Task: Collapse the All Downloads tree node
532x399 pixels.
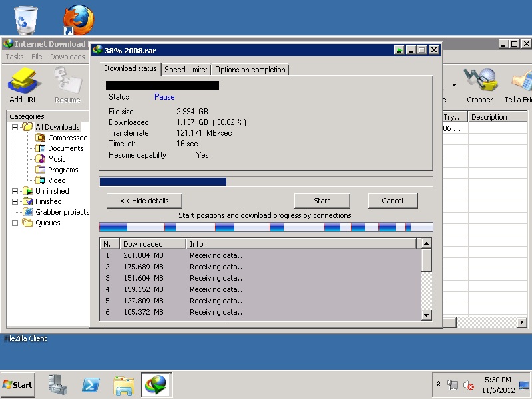Action: 15,127
